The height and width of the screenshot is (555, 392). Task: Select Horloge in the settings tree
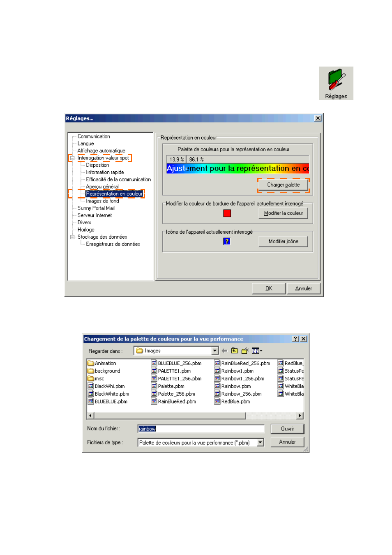(86, 230)
